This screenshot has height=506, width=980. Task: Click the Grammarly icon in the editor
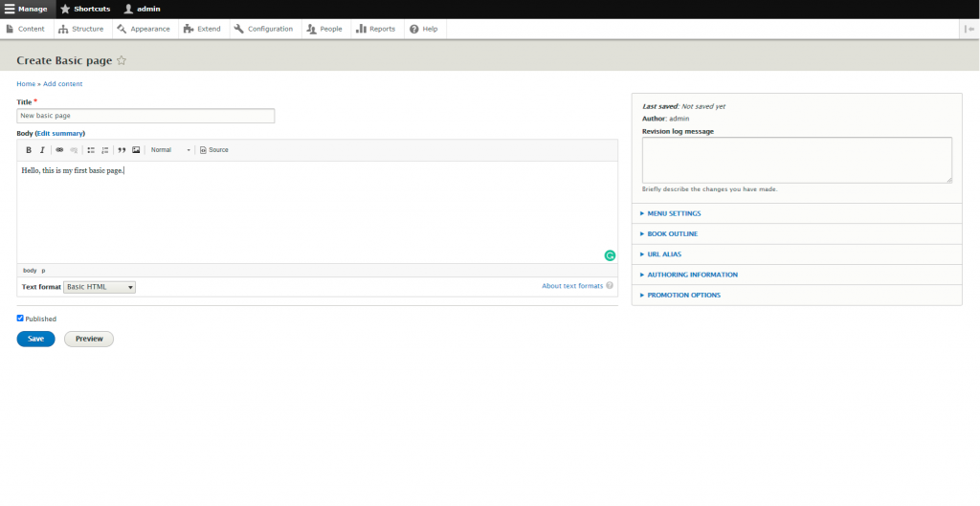610,255
